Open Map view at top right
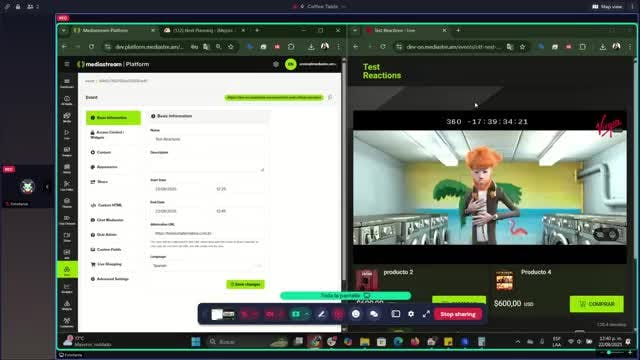Image resolution: width=640 pixels, height=360 pixels. tap(607, 7)
